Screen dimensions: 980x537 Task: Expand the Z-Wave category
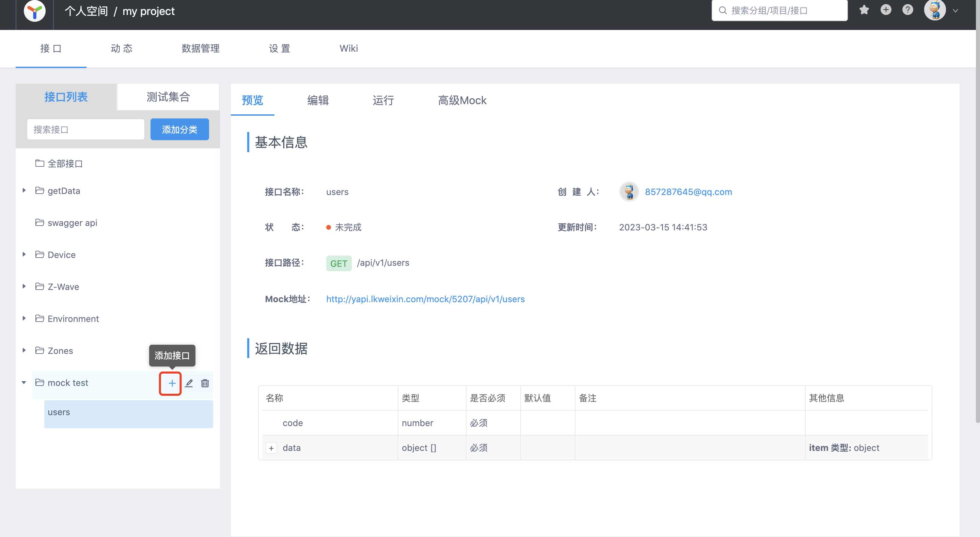click(24, 287)
